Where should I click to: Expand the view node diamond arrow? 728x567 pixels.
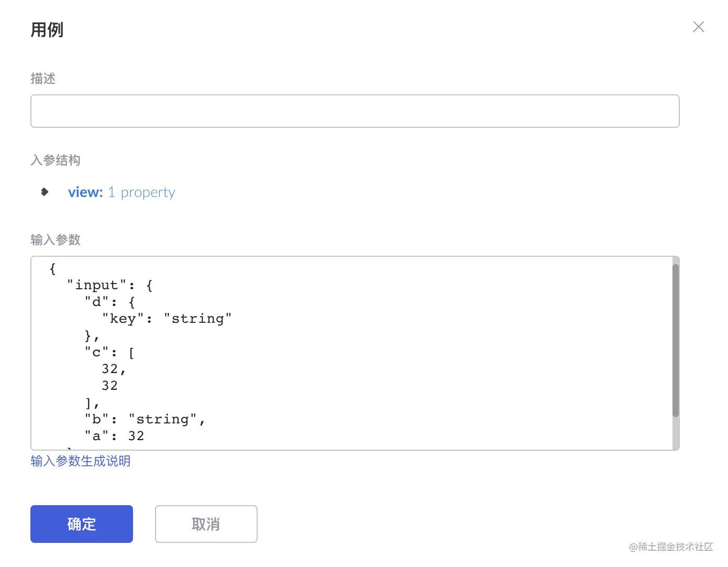pyautogui.click(x=45, y=192)
